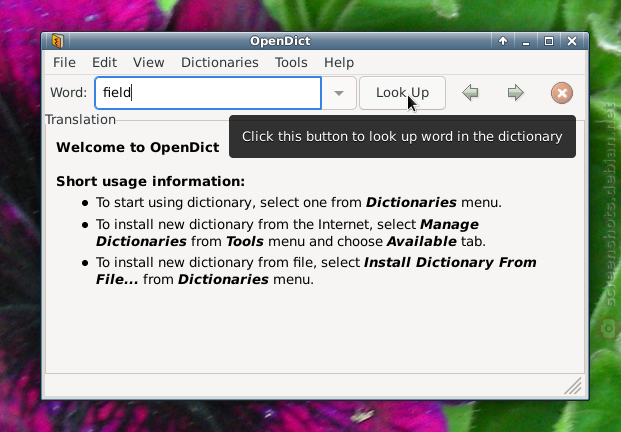Click the 'Welcome to OpenDict' heading
621x432 pixels.
(x=137, y=147)
